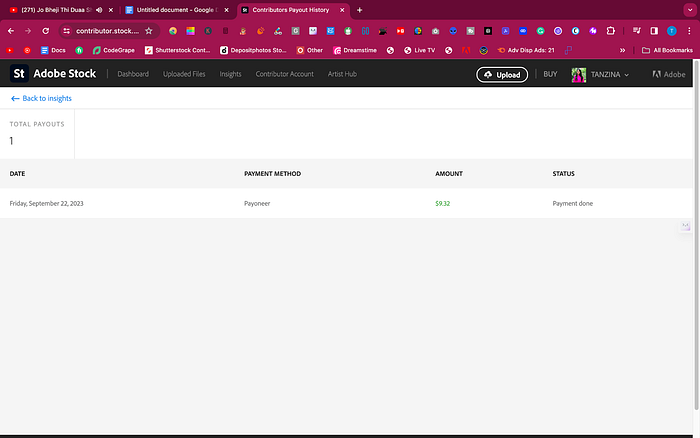Open Chrome three-dot menu
The width and height of the screenshot is (700, 438).
[689, 31]
